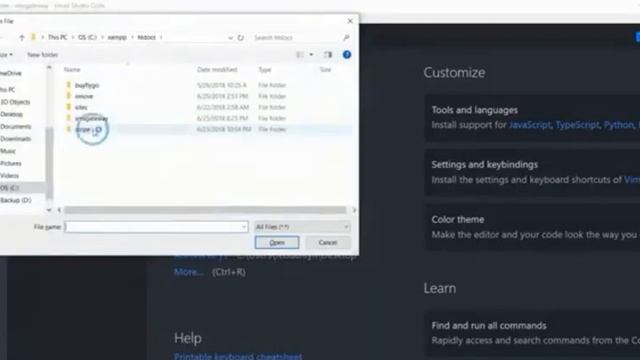Open the All Files type filter

302,227
